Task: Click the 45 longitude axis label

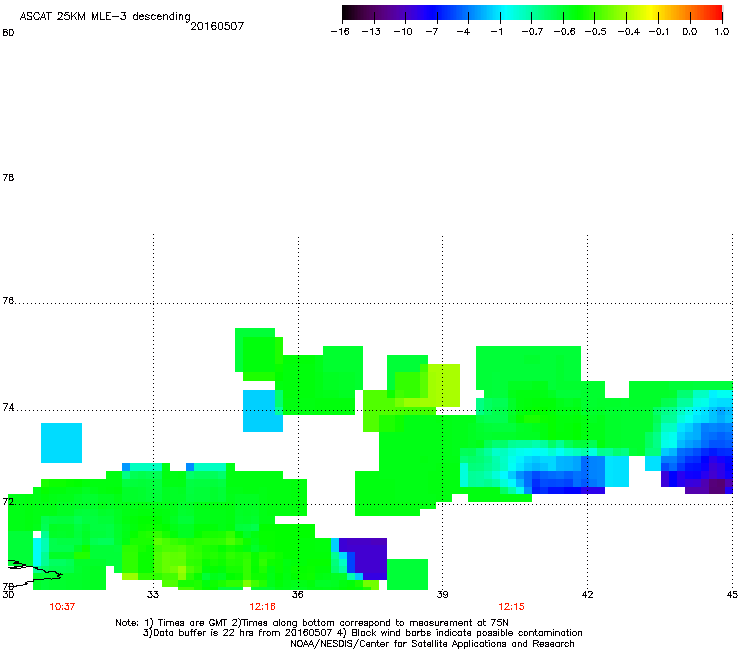Action: click(732, 594)
